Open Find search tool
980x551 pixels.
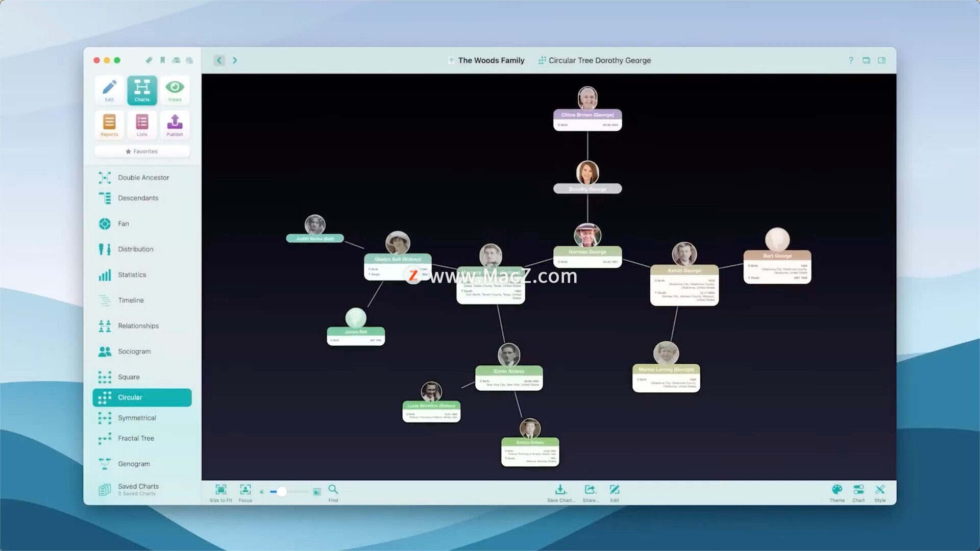[x=333, y=493]
